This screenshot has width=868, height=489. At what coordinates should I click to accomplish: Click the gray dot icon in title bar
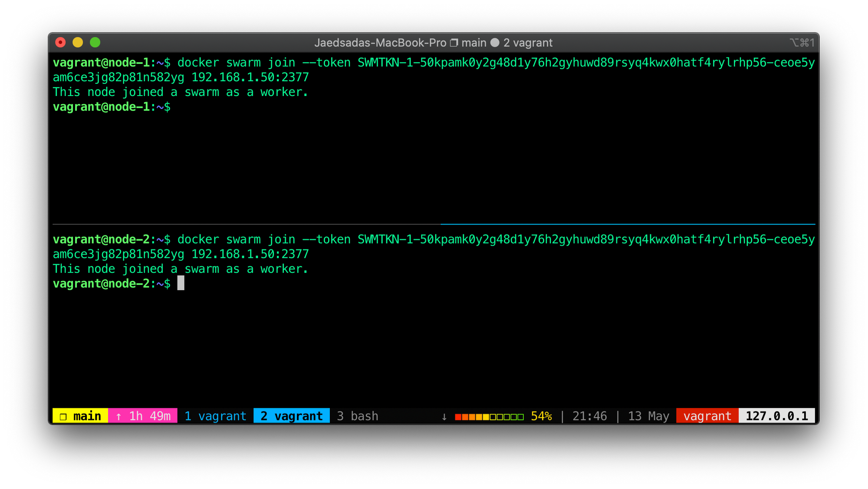[495, 43]
